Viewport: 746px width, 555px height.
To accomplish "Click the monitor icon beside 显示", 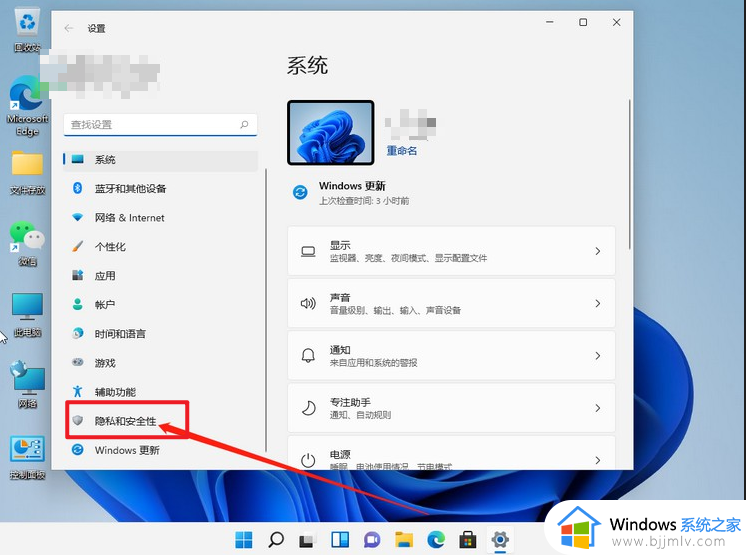I will click(x=308, y=252).
